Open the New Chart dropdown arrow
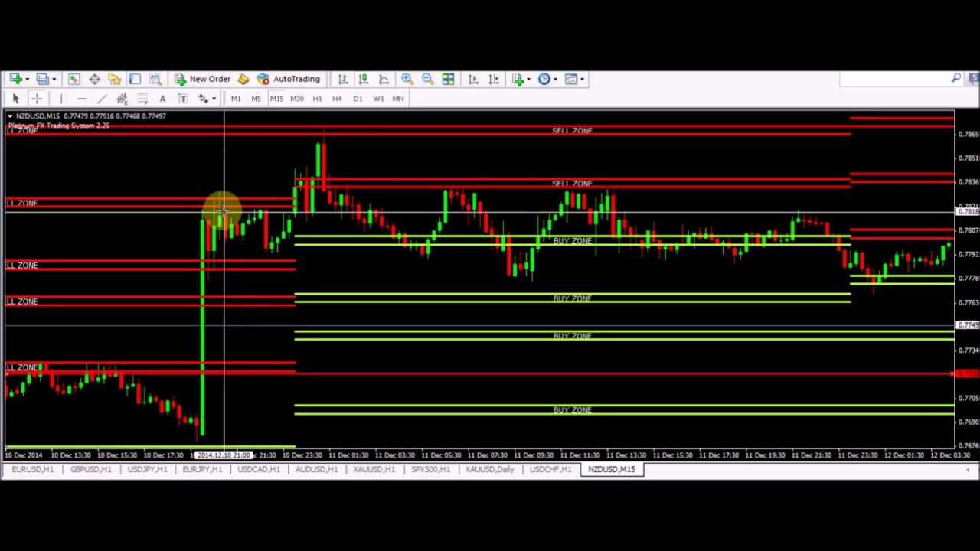Screen dimensions: 980x551 point(27,79)
